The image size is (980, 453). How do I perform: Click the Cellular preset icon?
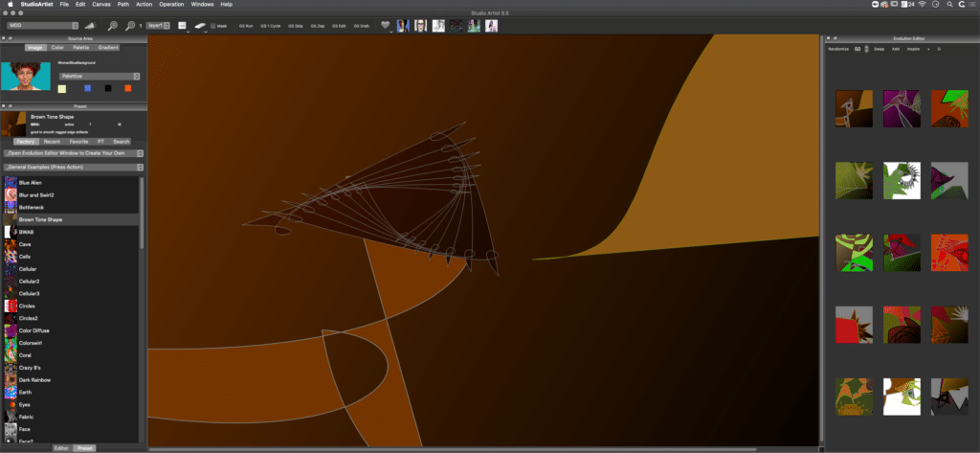pos(11,269)
